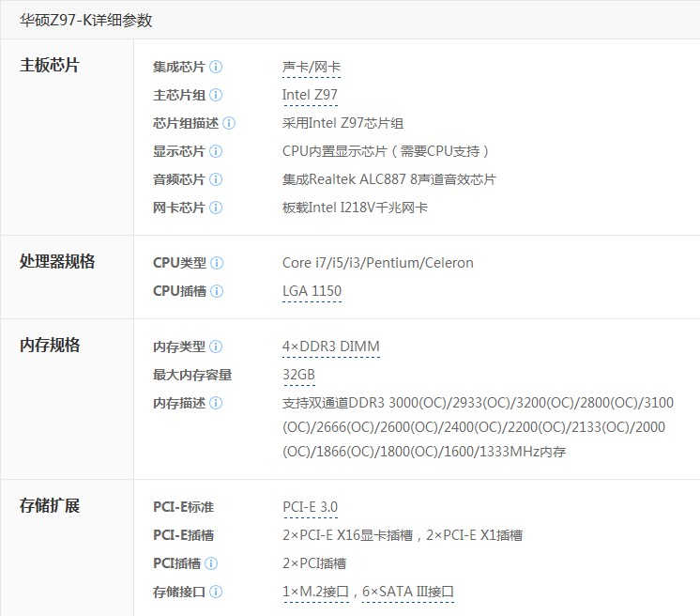The width and height of the screenshot is (700, 616).
Task: Click the 集成芯片 label
Action: tap(179, 67)
